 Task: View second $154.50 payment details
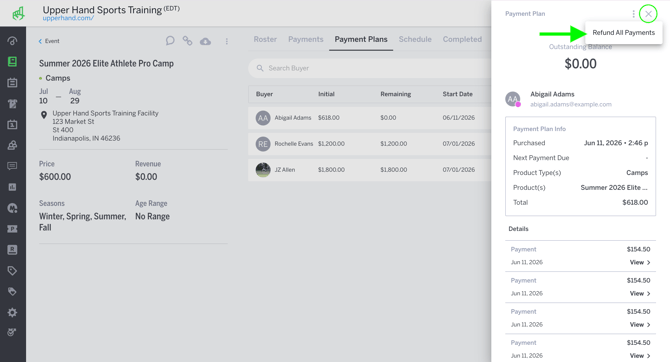pos(640,294)
